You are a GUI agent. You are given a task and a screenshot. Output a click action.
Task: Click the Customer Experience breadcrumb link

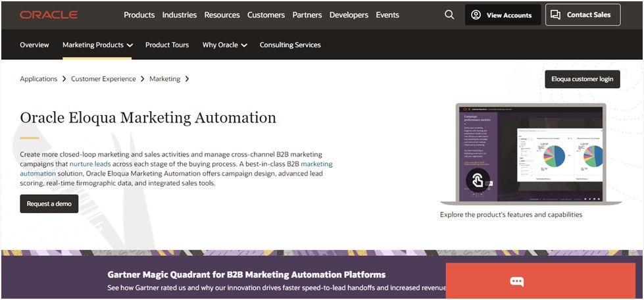pyautogui.click(x=103, y=79)
